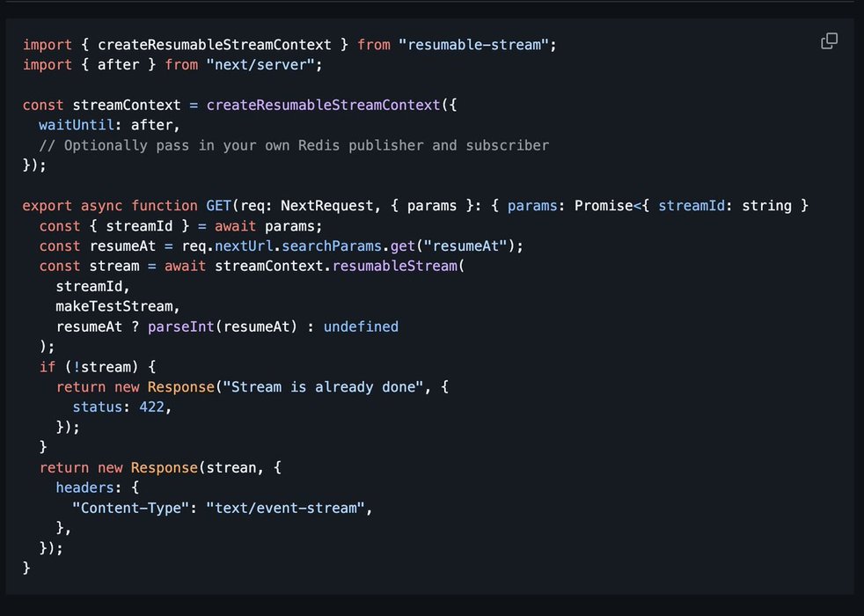Click the Redis publisher comment line
864x616 pixels.
click(x=294, y=145)
